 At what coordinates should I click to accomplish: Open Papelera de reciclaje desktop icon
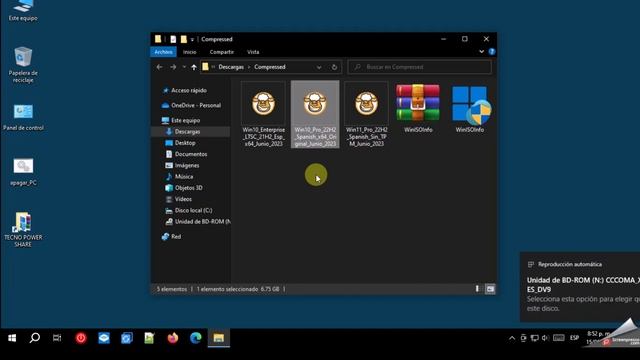point(23,65)
